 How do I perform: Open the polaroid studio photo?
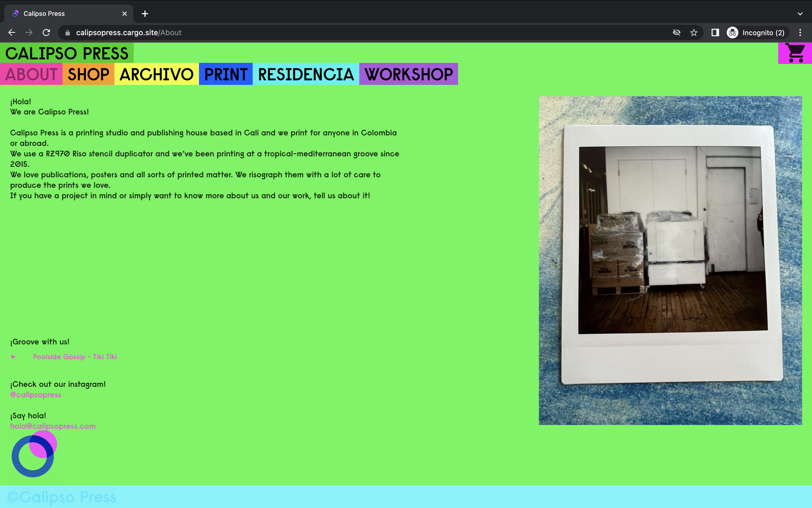coord(670,261)
